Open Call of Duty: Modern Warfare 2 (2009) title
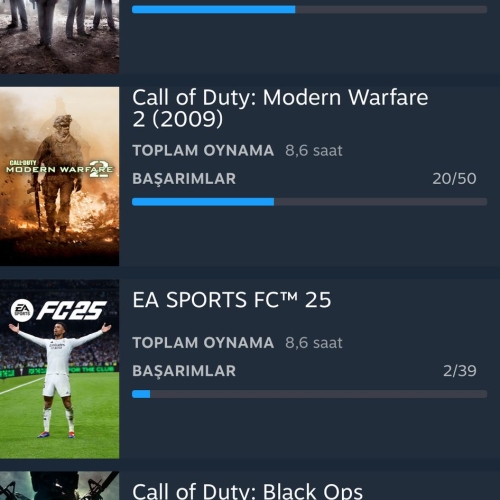 280,108
